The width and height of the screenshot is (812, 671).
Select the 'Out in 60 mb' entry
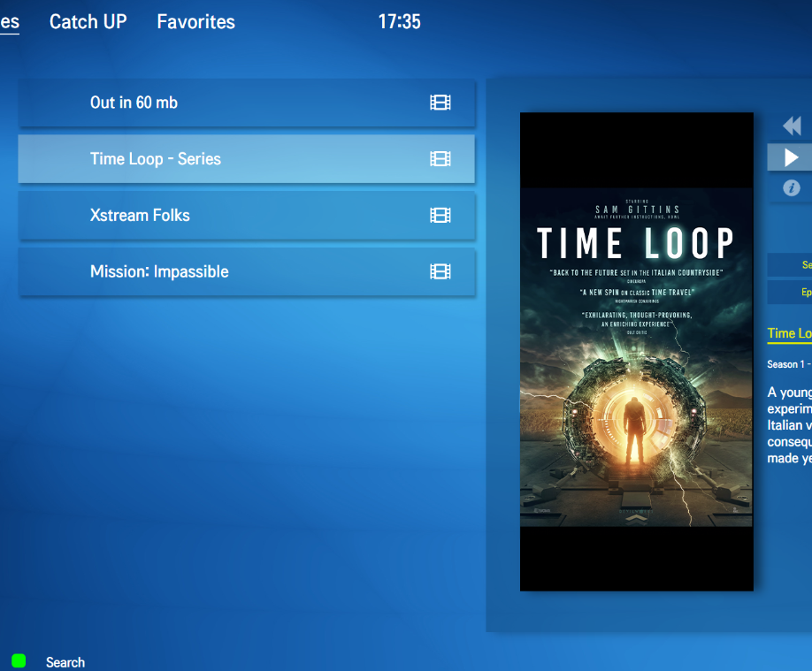(x=247, y=103)
